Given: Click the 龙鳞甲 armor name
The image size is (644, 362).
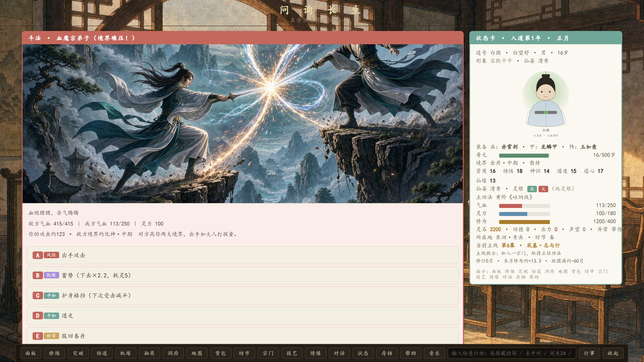Looking at the screenshot, I should [549, 147].
